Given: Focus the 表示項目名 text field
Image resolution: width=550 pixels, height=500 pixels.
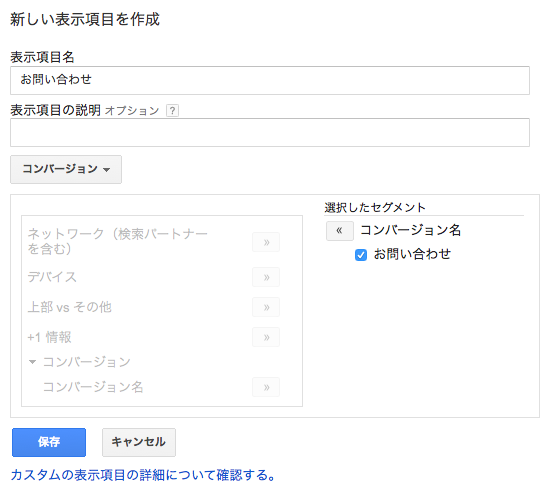Looking at the screenshot, I should click(270, 80).
